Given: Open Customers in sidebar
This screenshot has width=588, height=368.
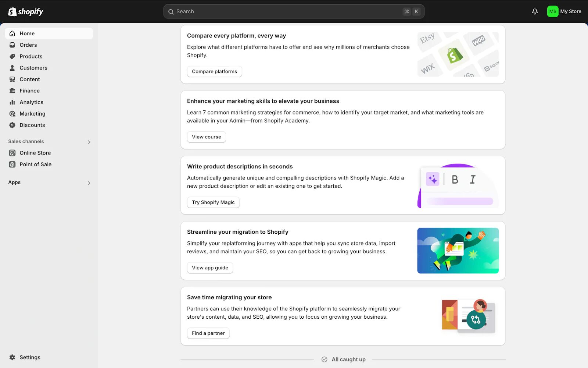Looking at the screenshot, I should click(x=49, y=68).
